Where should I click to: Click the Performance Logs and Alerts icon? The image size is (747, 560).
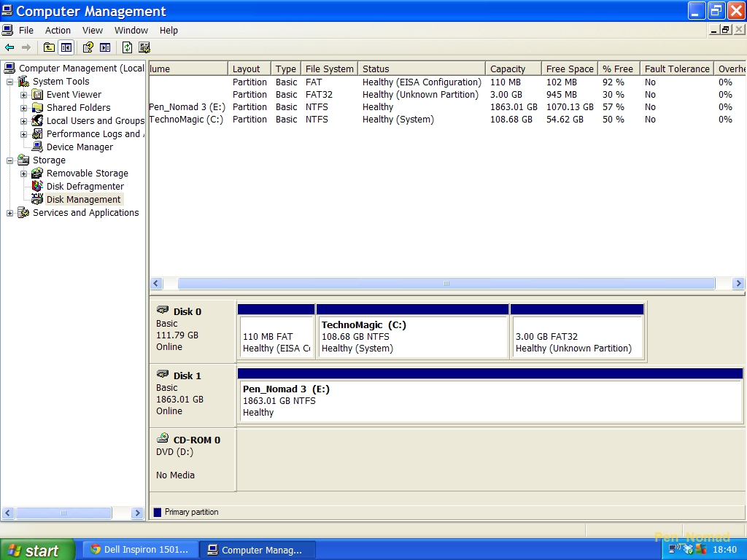[x=37, y=134]
